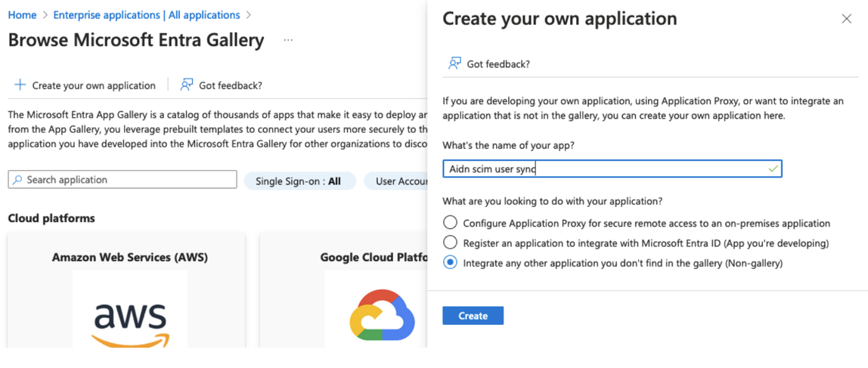
Task: Open Enterprise applications | All applications breadcrumb
Action: [147, 15]
